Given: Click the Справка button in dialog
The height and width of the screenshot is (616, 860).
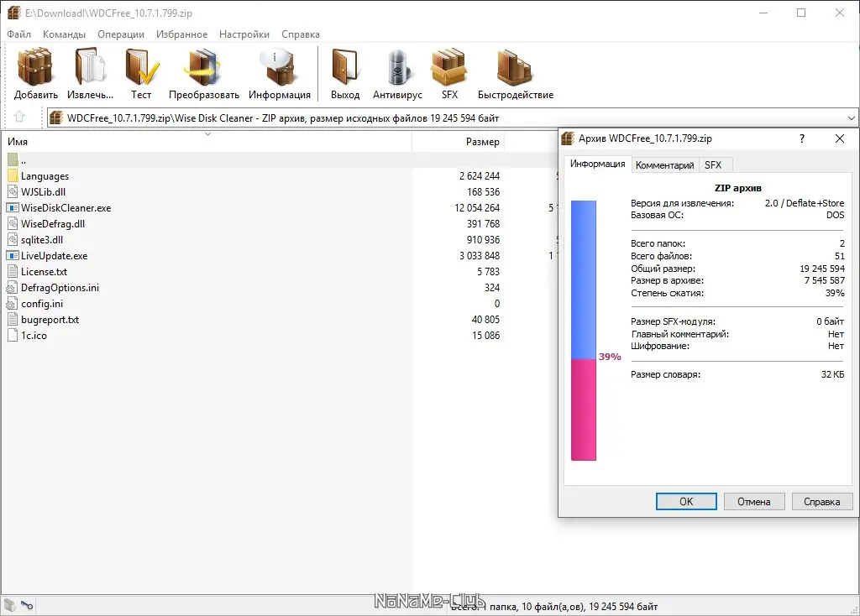Looking at the screenshot, I should point(821,502).
